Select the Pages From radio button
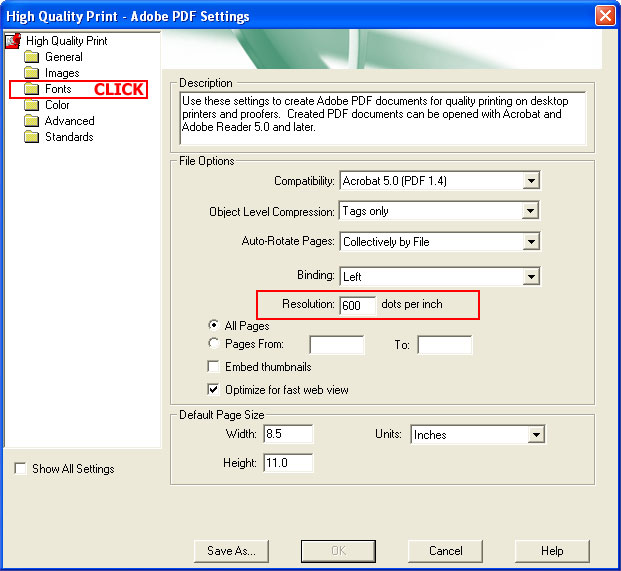 pyautogui.click(x=213, y=344)
